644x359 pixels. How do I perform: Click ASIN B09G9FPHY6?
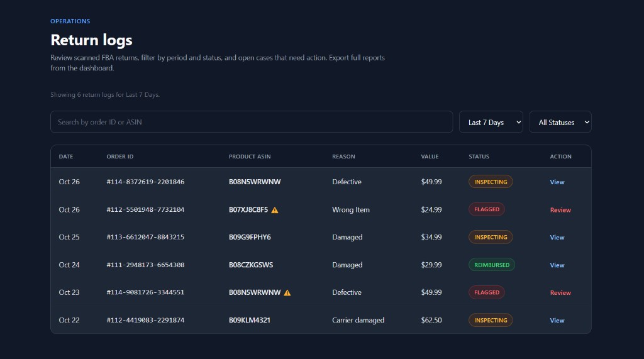click(x=250, y=237)
